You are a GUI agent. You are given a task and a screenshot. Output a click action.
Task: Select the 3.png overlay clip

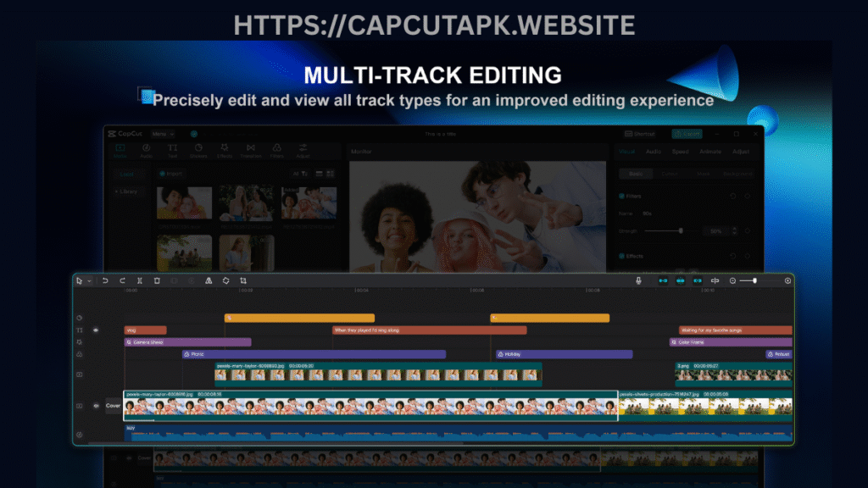(733, 374)
